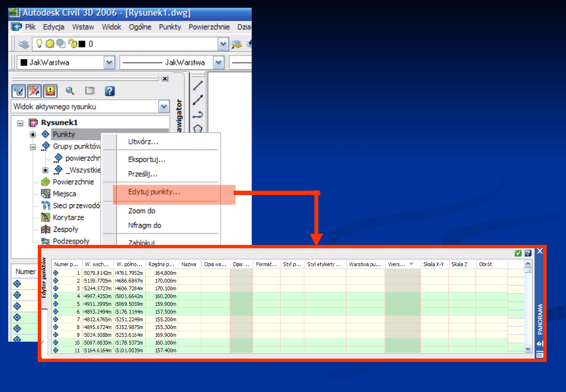Select the Korytarze tree item
The image size is (566, 392).
[69, 218]
